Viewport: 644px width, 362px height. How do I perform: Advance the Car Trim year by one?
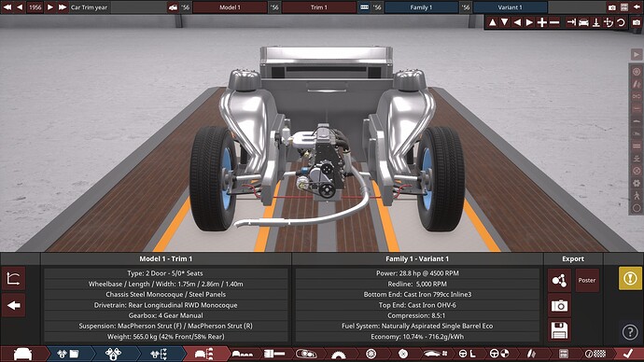click(50, 7)
